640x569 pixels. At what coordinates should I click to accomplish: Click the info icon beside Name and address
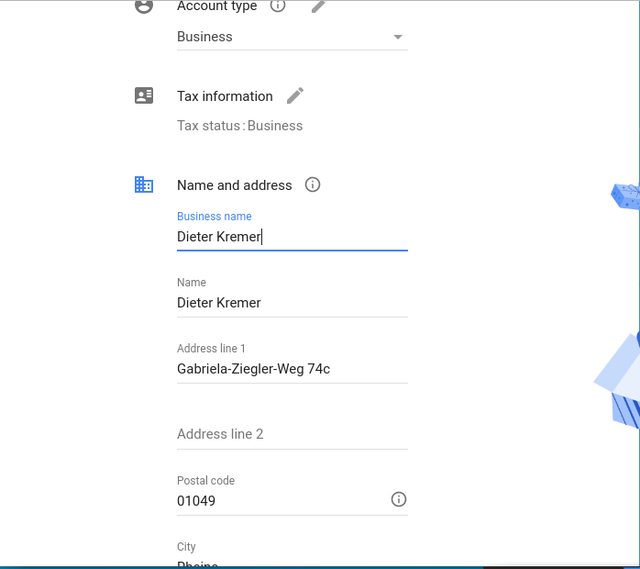click(312, 185)
